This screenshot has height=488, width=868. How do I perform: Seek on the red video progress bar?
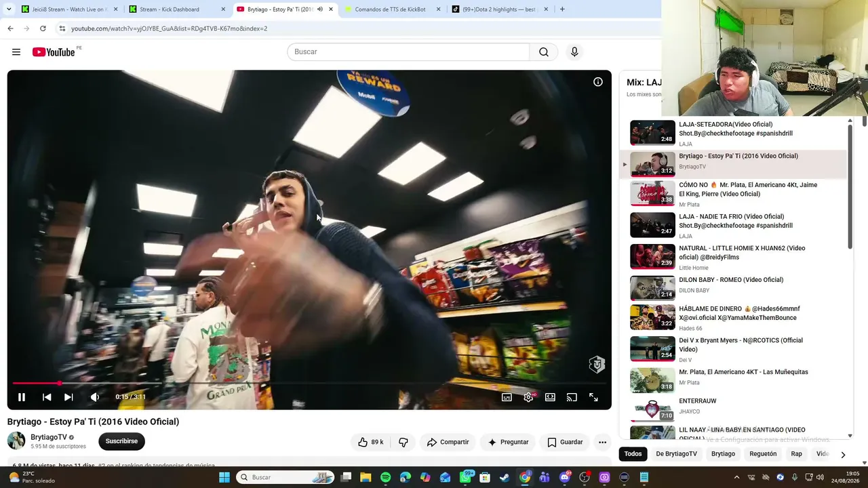(309, 384)
